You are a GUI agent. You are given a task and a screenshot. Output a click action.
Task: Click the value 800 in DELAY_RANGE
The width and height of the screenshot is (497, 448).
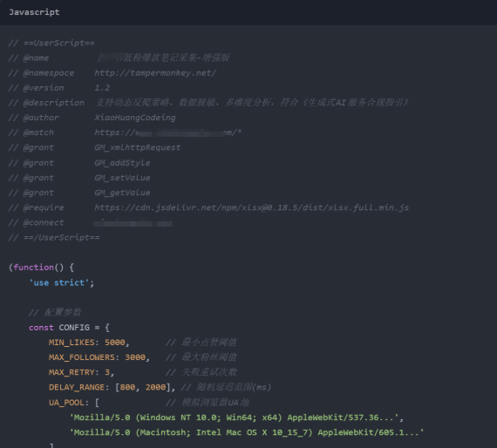click(x=127, y=387)
